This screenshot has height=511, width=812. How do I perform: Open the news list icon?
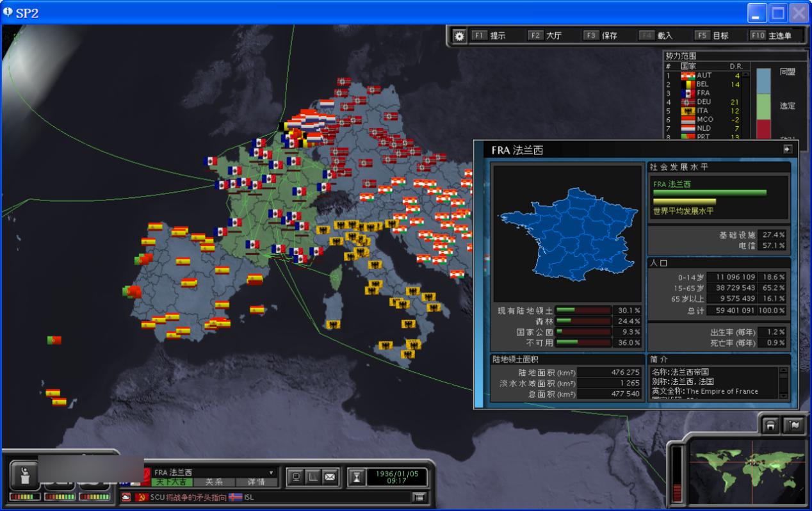[419, 497]
